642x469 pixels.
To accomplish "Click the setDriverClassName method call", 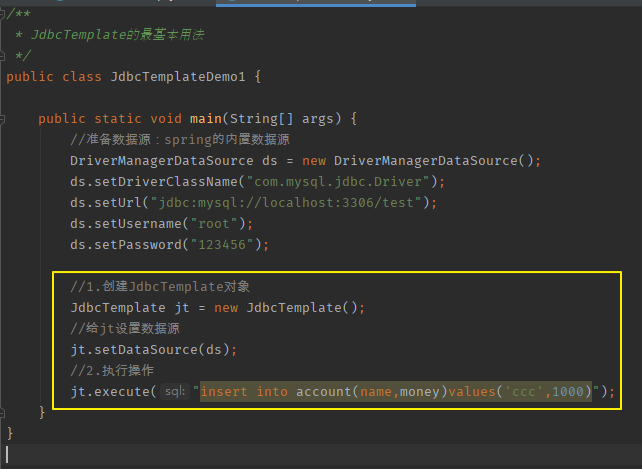I will coord(166,182).
